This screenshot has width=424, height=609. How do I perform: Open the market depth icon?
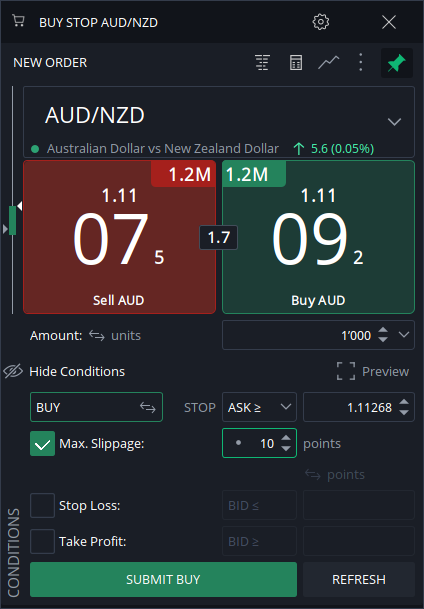coord(262,63)
